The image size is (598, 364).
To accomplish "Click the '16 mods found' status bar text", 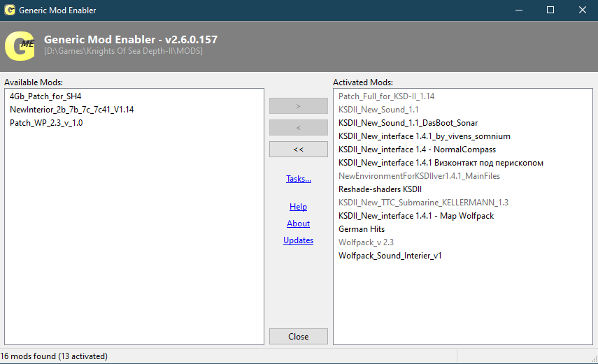I will point(54,356).
